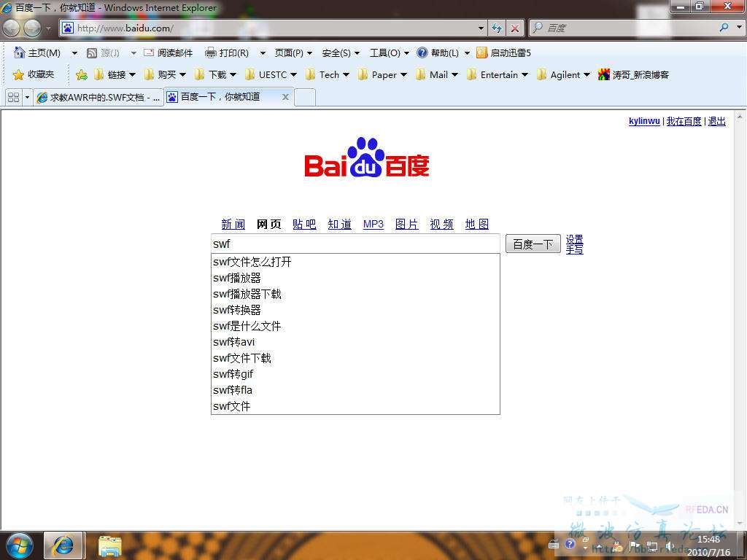Screen dimensions: 747x560
Task: Expand the recent pages dropdown arrow
Action: [49, 28]
